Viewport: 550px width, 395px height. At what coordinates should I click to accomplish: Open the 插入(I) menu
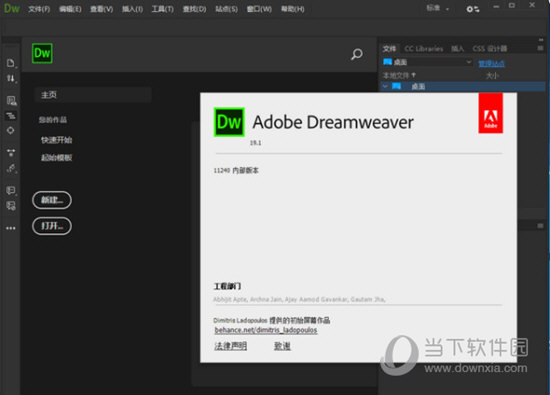point(132,9)
